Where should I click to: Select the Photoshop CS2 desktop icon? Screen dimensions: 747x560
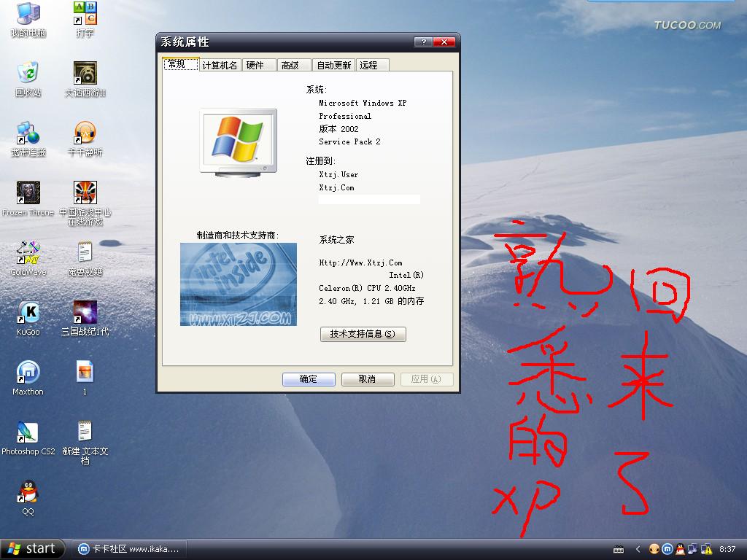(x=28, y=438)
